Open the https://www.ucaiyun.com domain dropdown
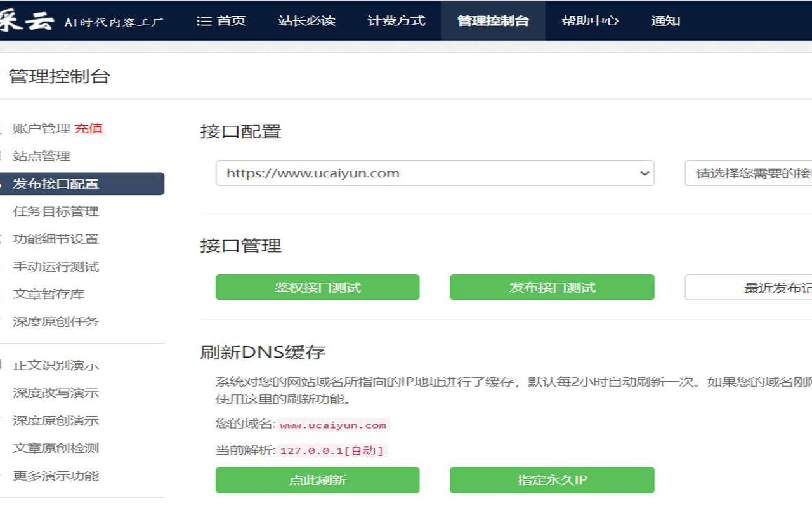 pos(435,173)
